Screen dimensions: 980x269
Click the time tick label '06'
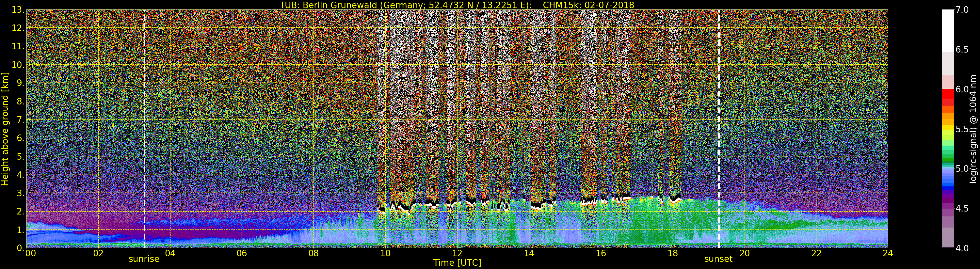tap(242, 253)
